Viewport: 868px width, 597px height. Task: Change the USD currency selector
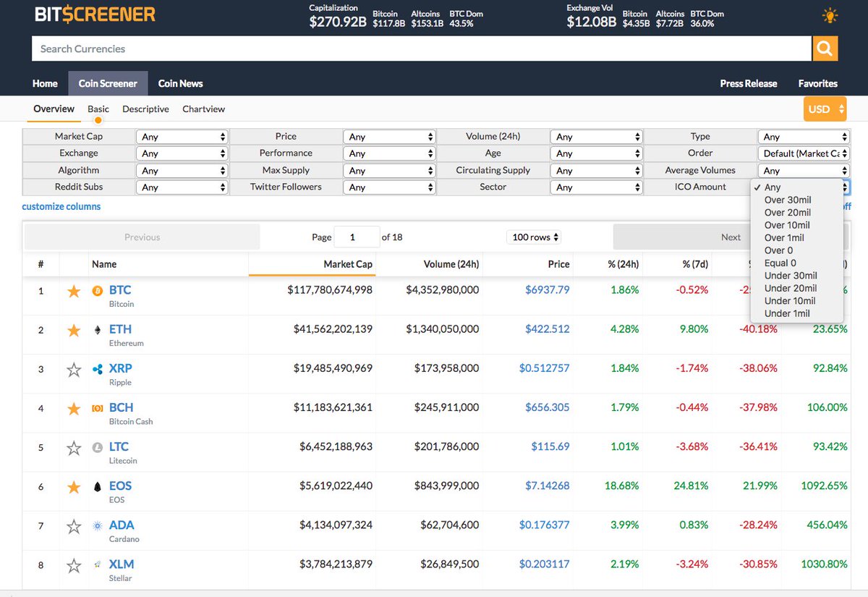point(825,109)
